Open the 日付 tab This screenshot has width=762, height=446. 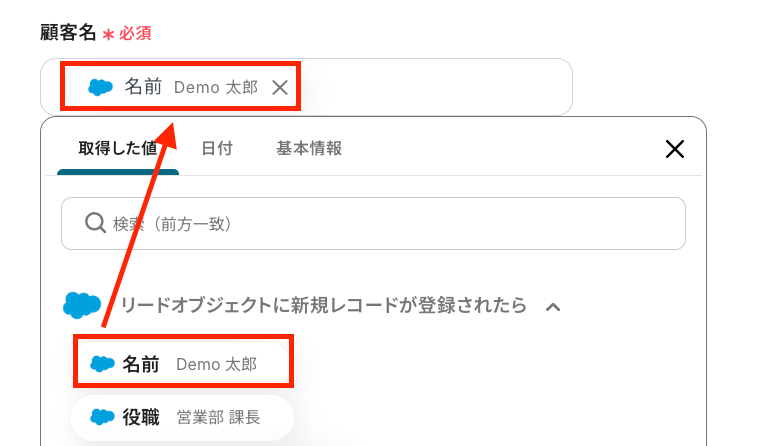(x=216, y=148)
